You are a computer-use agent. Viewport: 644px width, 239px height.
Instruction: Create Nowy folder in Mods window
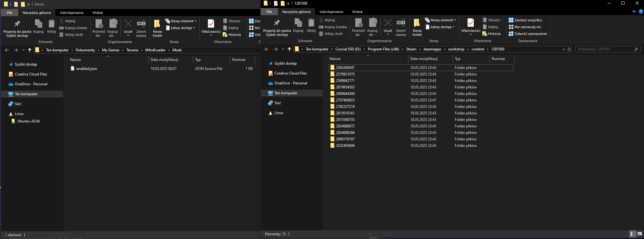157,28
